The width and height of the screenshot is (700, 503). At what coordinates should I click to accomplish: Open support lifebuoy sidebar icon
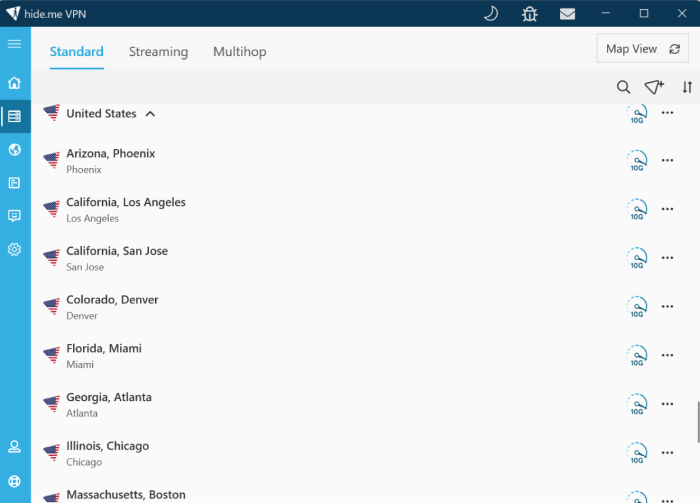[x=14, y=481]
